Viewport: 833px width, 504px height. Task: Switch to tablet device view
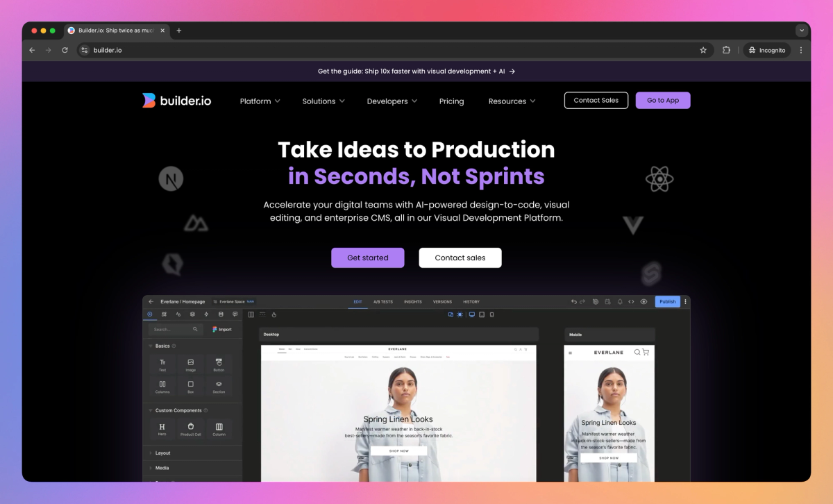[482, 314]
